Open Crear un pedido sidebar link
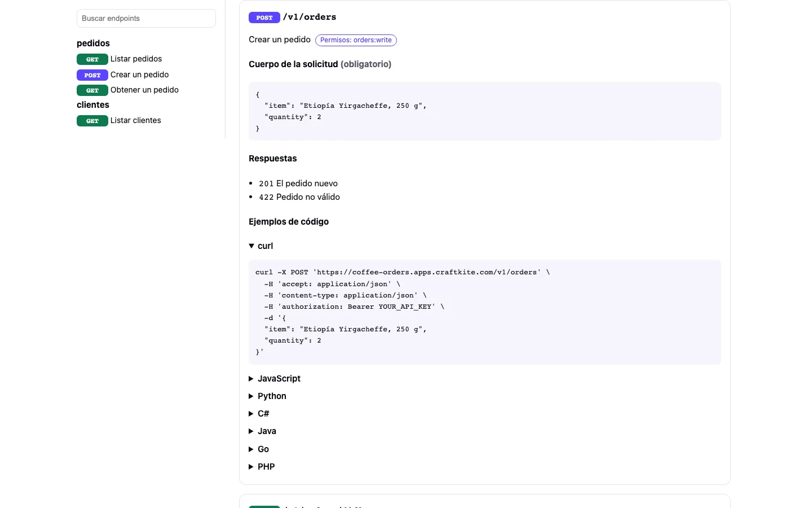Image resolution: width=812 pixels, height=508 pixels. click(139, 75)
